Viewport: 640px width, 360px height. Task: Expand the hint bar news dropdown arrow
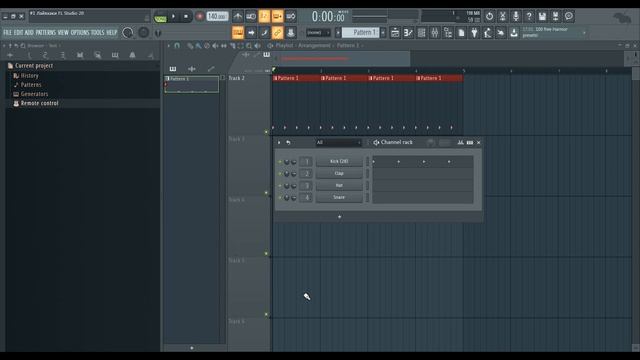click(584, 33)
